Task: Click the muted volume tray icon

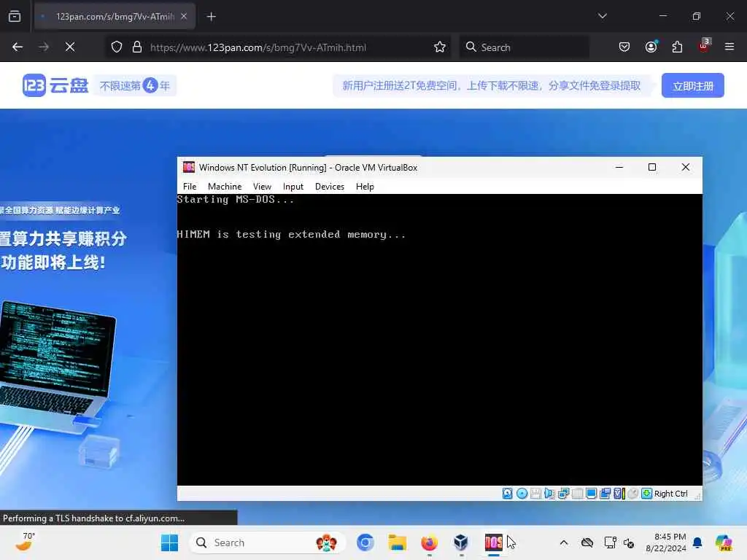Action: coord(629,542)
